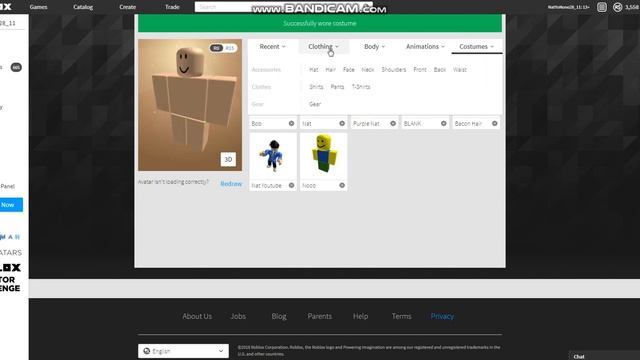The width and height of the screenshot is (640, 360).
Task: Open Terms footer link
Action: coord(401,316)
